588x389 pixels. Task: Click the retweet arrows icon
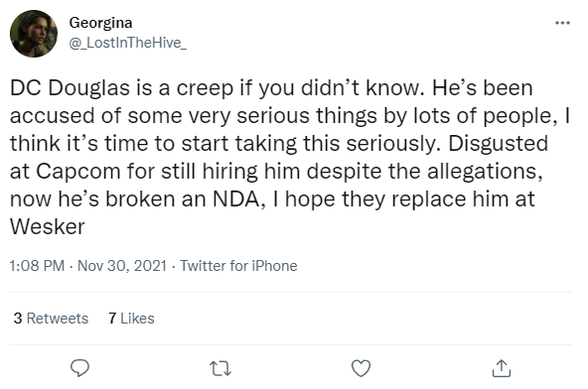coord(220,368)
